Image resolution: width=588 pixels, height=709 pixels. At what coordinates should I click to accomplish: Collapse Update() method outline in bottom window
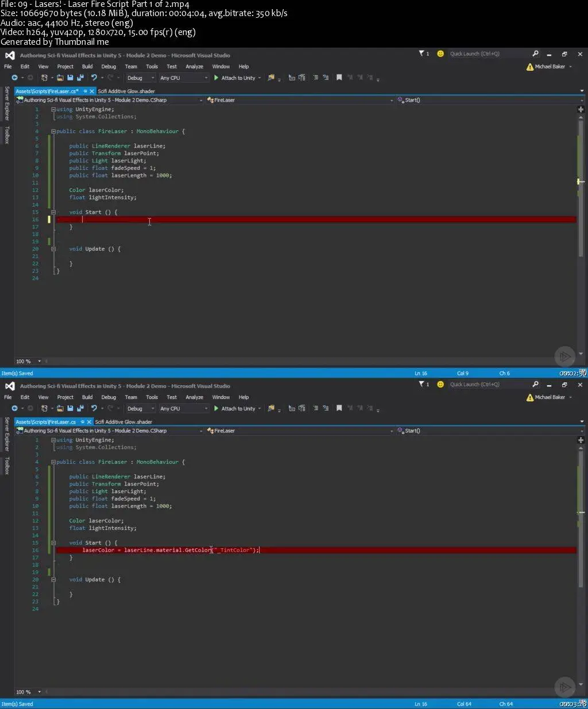tap(53, 580)
